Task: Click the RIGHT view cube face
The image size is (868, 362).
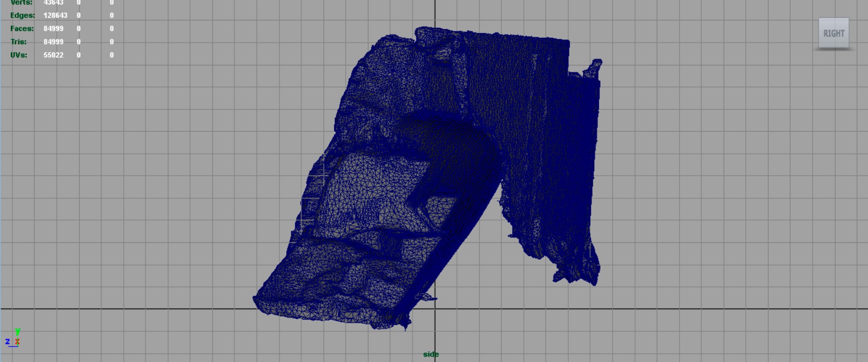Action: pyautogui.click(x=834, y=33)
